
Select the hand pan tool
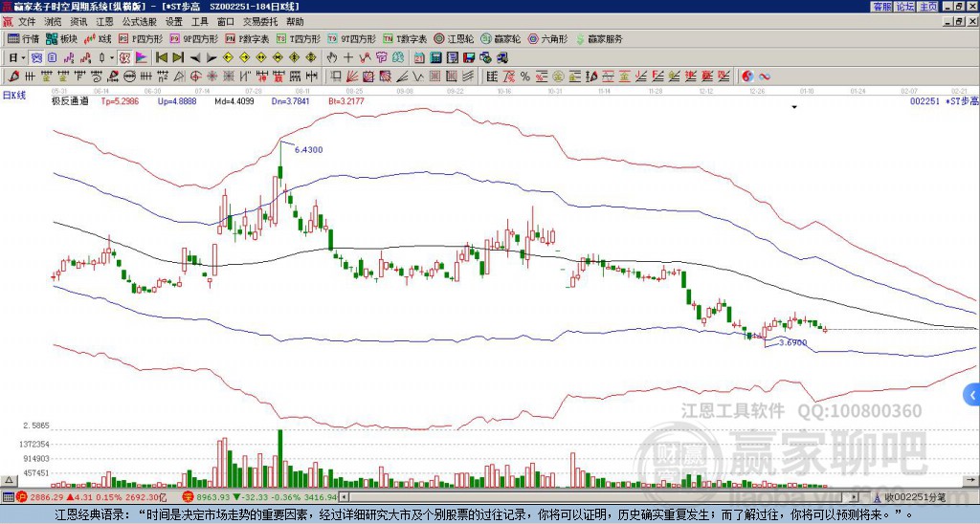(332, 58)
